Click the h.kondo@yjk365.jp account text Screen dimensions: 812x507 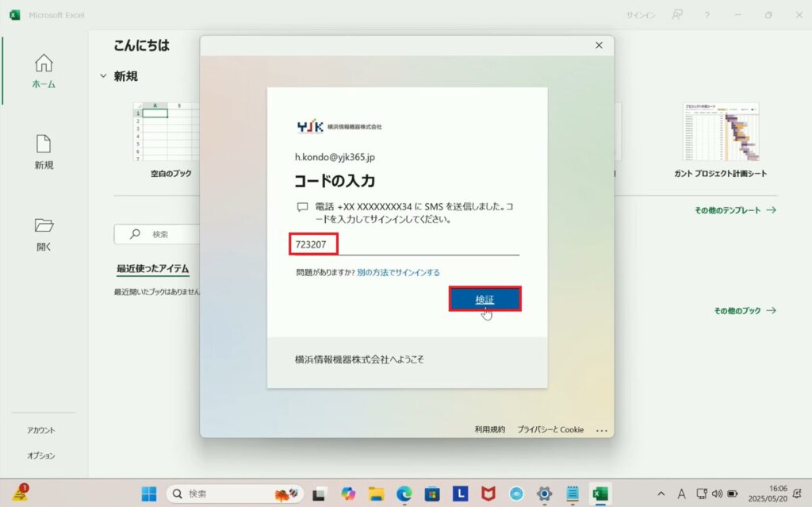(x=335, y=157)
